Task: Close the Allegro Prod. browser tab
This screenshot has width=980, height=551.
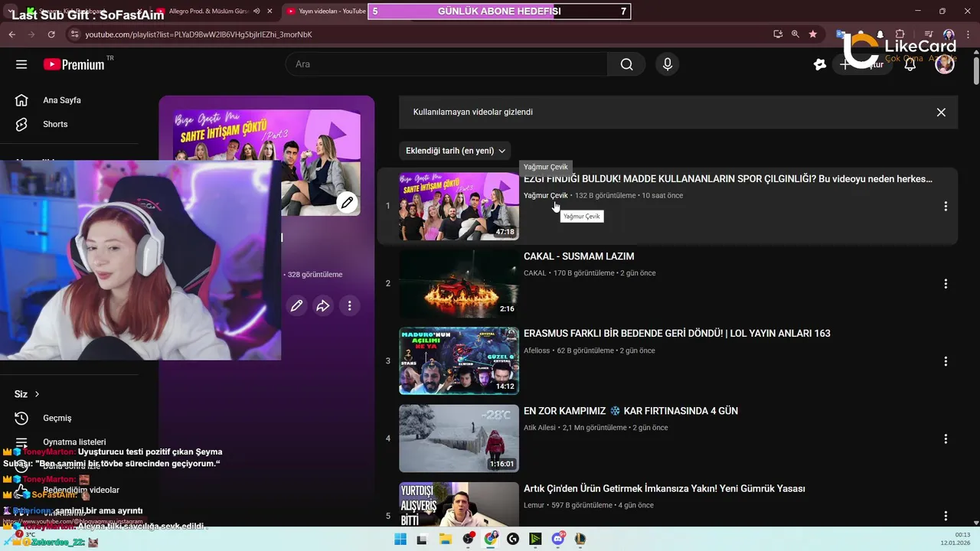Action: [x=269, y=11]
